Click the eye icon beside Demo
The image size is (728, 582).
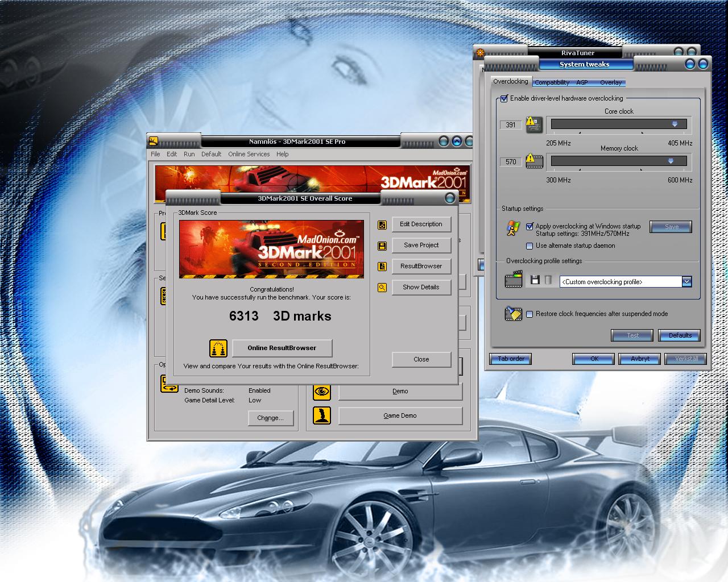tap(322, 391)
